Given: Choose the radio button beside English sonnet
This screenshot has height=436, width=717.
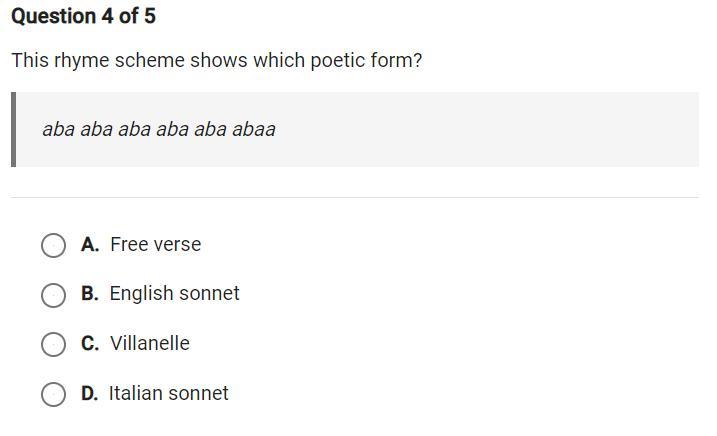Looking at the screenshot, I should click(x=54, y=295).
